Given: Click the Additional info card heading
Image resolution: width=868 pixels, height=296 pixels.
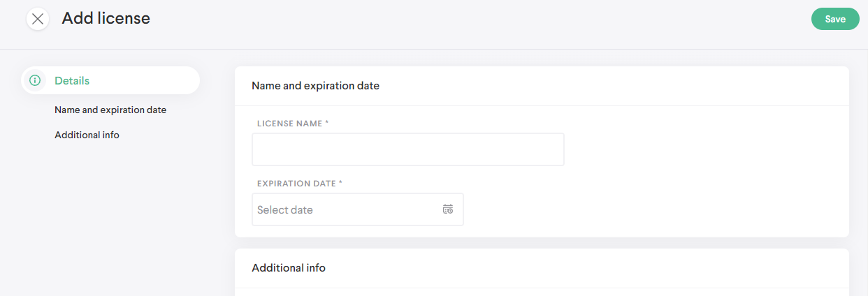Looking at the screenshot, I should coord(288,267).
